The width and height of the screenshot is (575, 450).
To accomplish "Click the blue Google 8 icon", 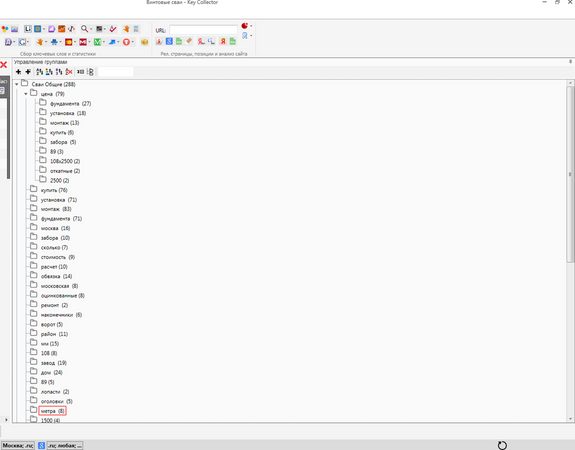I will click(169, 41).
